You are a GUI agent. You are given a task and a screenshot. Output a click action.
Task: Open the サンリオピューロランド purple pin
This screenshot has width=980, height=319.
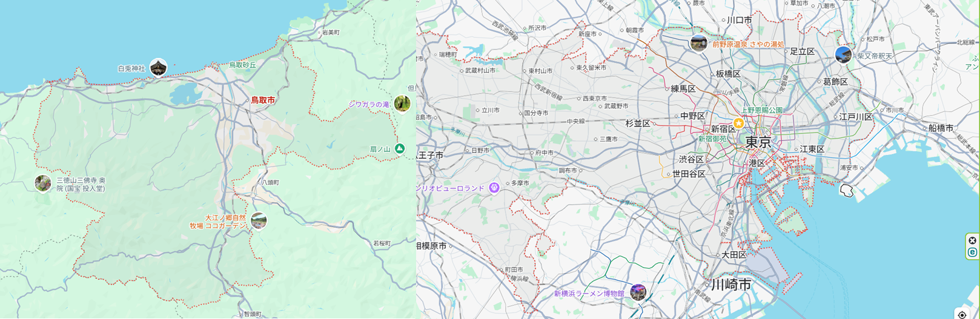[494, 188]
